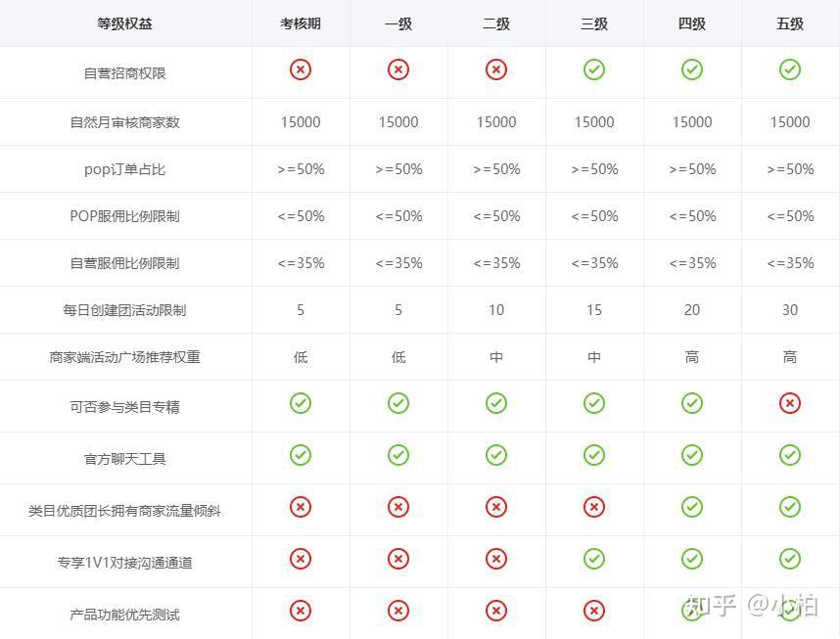Screen dimensions: 840x639
Task: Click 考核期 value <=35% for 自营服佣比例限制
Action: pyautogui.click(x=301, y=263)
